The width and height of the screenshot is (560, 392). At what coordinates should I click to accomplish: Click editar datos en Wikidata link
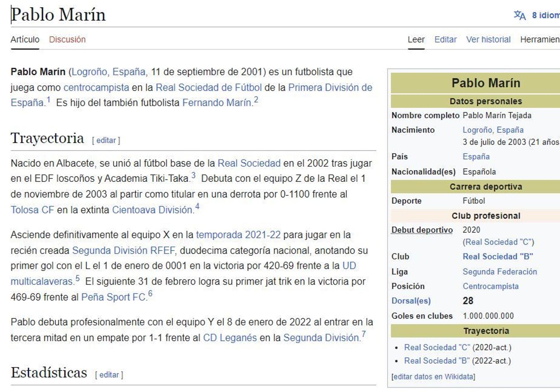[x=433, y=377]
